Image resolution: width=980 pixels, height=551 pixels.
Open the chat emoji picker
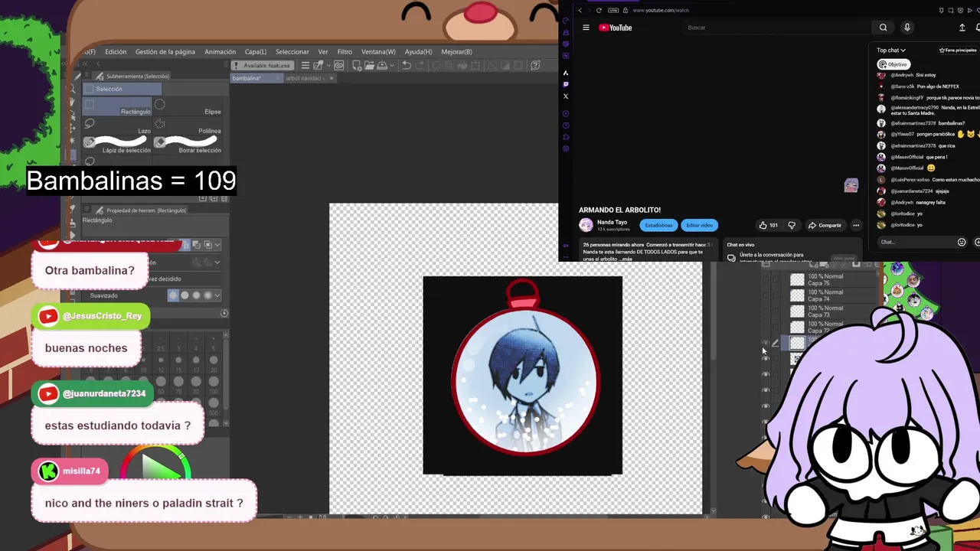point(962,242)
